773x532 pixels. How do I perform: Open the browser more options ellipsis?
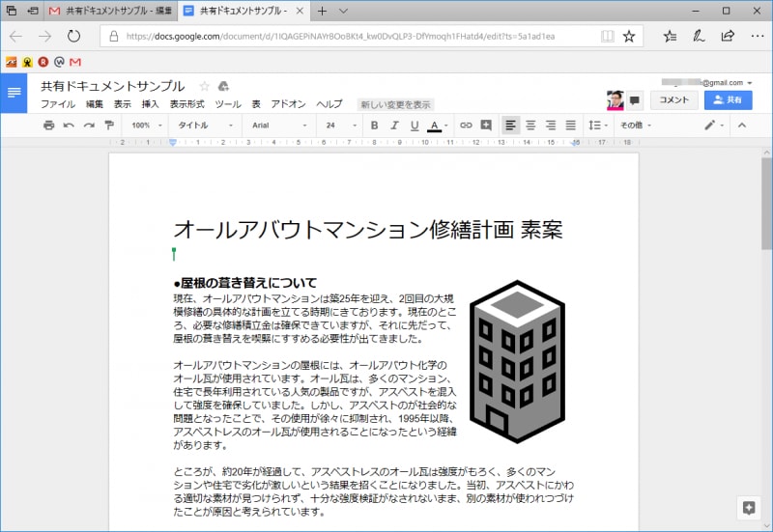(x=758, y=36)
